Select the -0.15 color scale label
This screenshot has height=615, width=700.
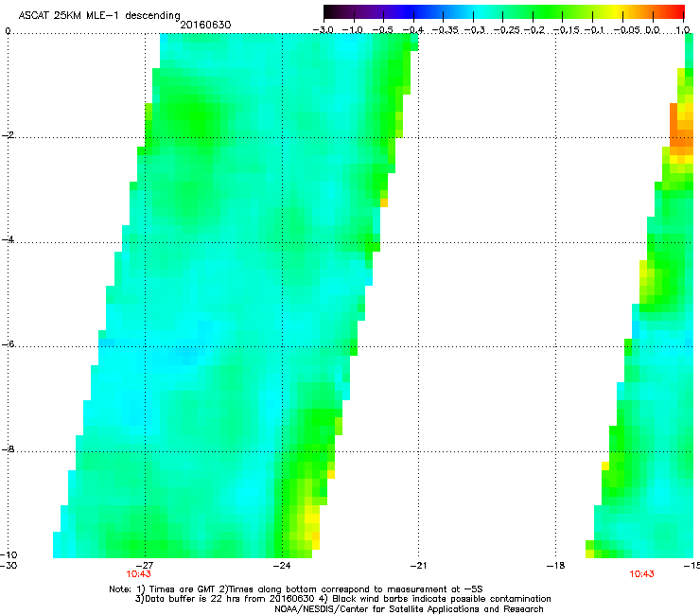(x=566, y=30)
